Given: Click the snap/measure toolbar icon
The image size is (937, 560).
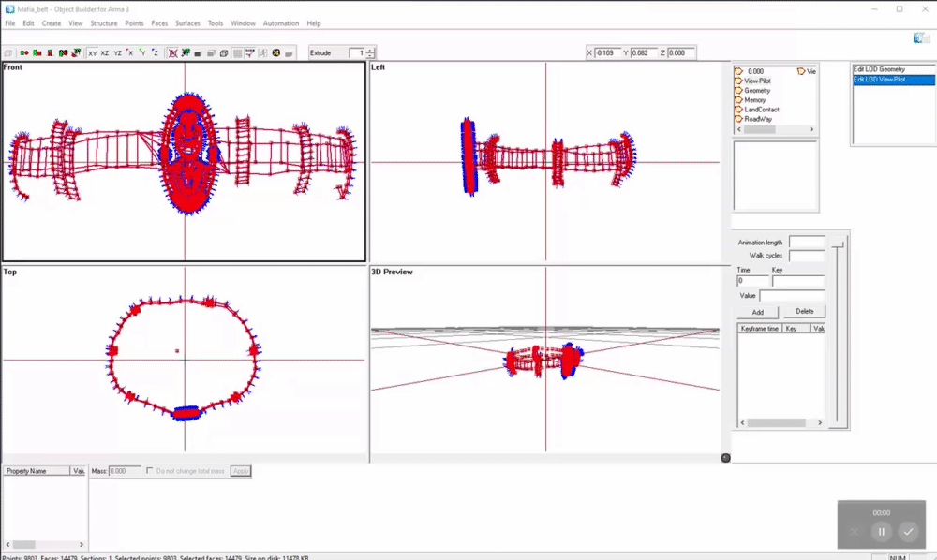Looking at the screenshot, I should pos(250,53).
